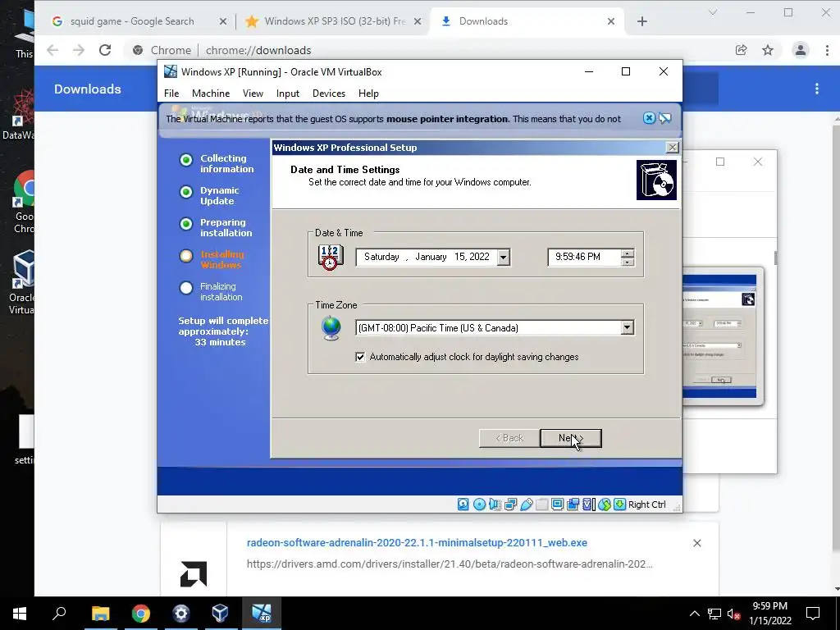
Task: Open the date picker dropdown arrow
Action: click(x=503, y=257)
